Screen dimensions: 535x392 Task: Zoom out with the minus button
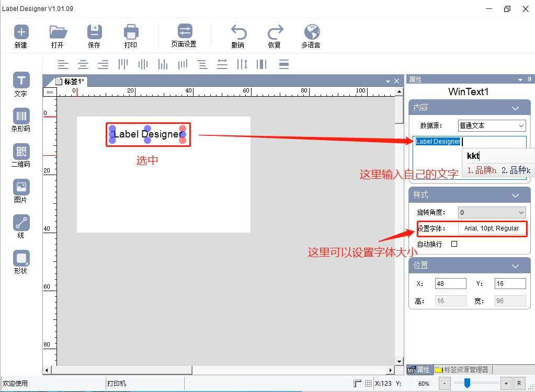pyautogui.click(x=444, y=384)
